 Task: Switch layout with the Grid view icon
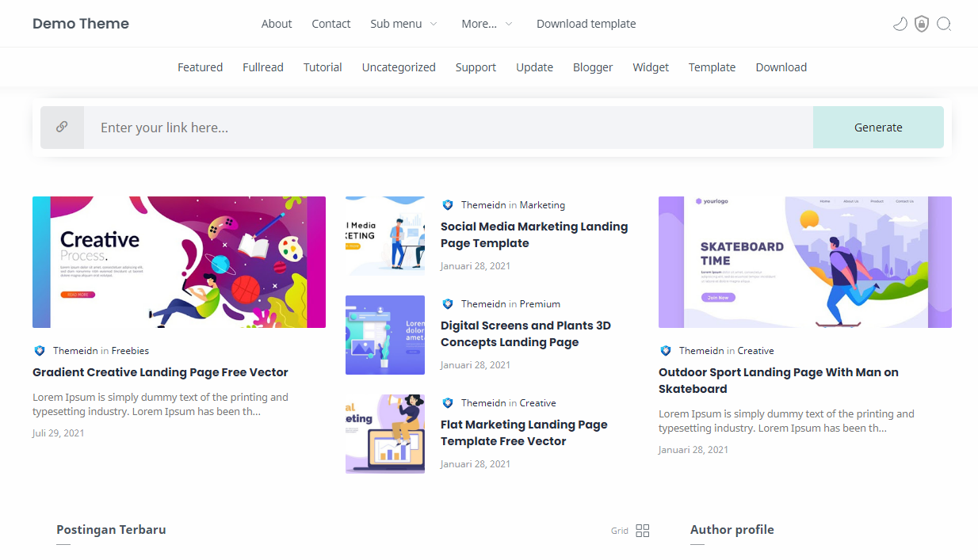(643, 531)
